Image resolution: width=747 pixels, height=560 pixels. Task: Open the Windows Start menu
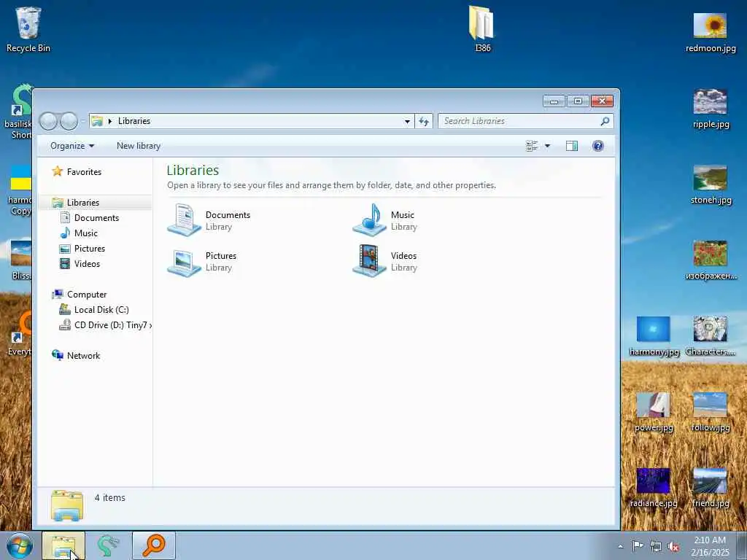20,546
